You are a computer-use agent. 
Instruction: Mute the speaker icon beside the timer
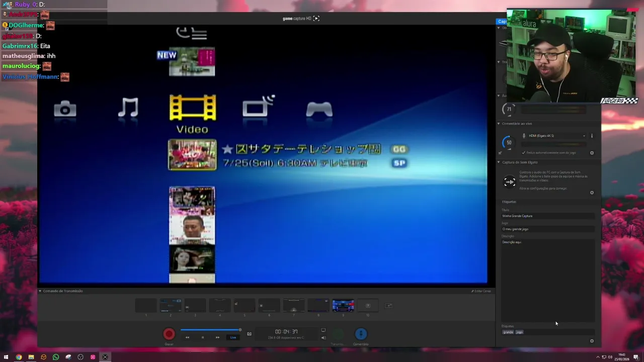tap(323, 337)
